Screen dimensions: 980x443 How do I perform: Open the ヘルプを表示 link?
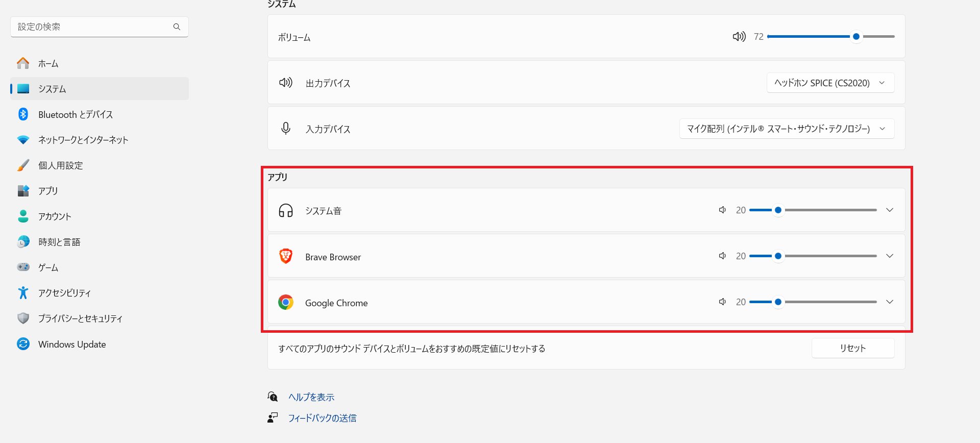(x=311, y=397)
